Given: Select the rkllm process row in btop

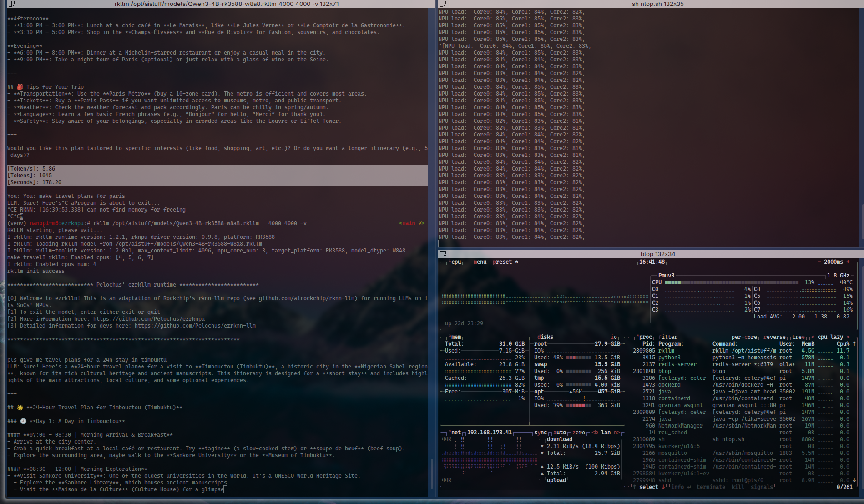Looking at the screenshot, I should (x=741, y=351).
